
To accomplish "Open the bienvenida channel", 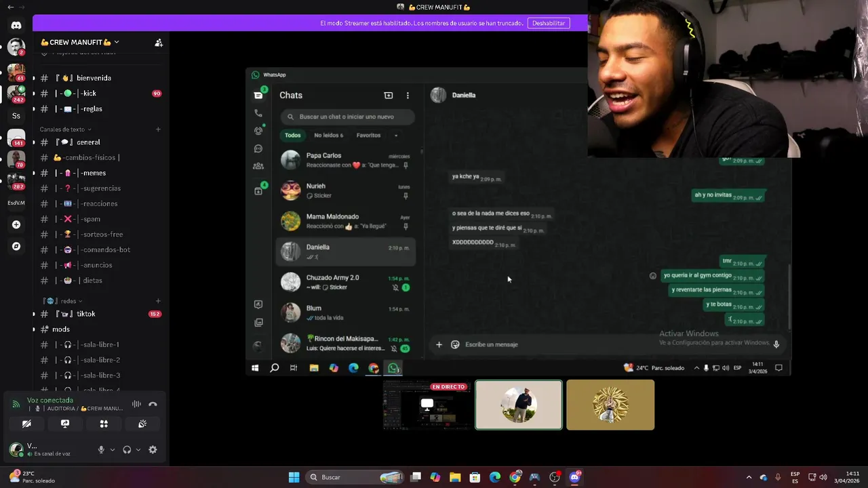I will [100, 78].
